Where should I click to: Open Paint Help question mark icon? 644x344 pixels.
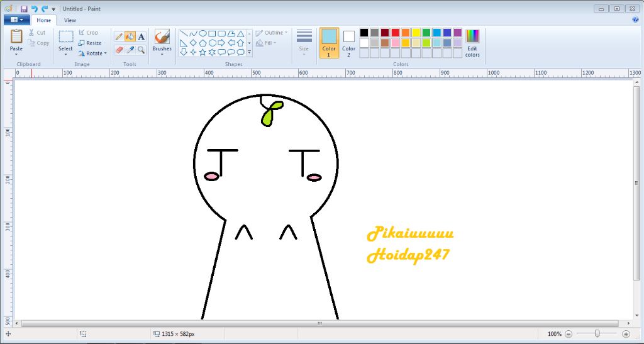point(635,19)
